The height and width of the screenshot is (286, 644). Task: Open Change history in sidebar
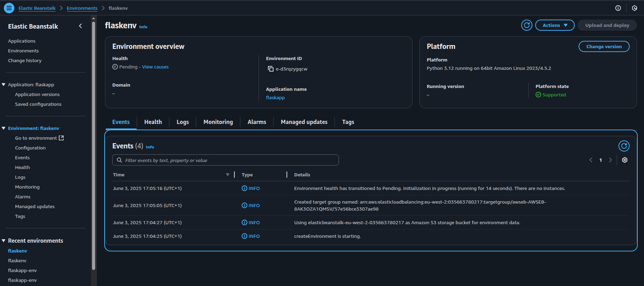point(25,60)
